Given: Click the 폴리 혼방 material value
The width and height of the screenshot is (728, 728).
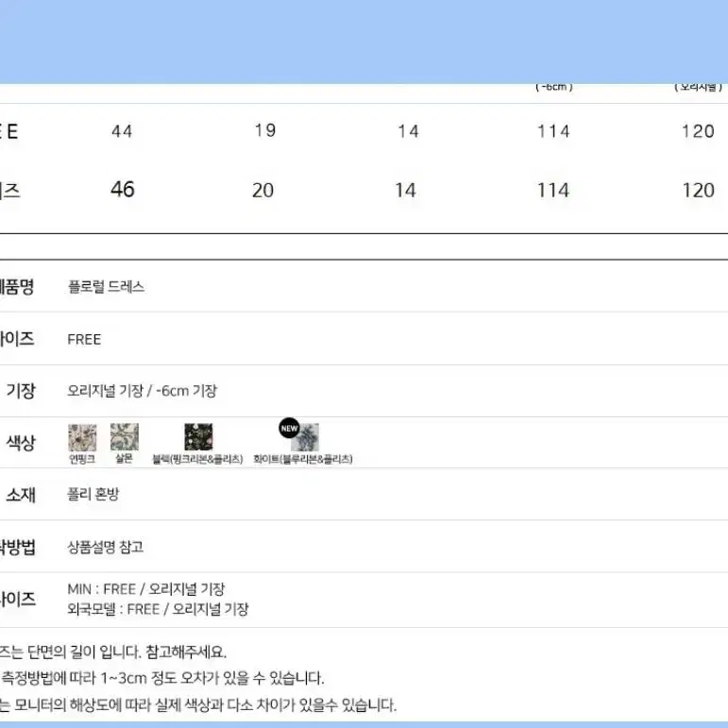Looking at the screenshot, I should coord(93,494).
